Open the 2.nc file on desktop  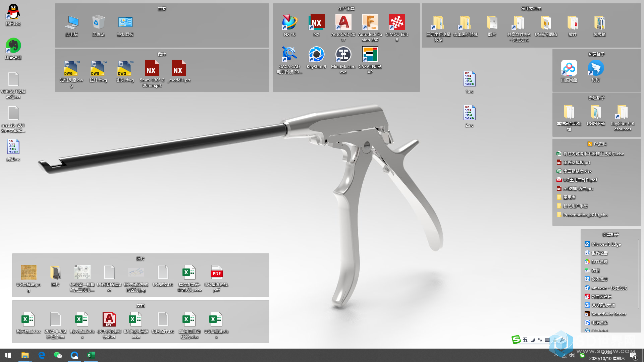coord(469,116)
